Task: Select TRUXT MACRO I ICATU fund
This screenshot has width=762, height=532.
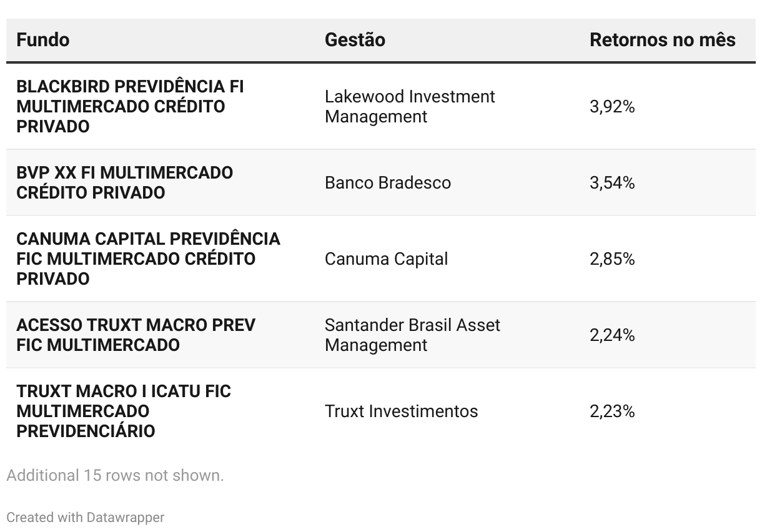Action: [124, 411]
